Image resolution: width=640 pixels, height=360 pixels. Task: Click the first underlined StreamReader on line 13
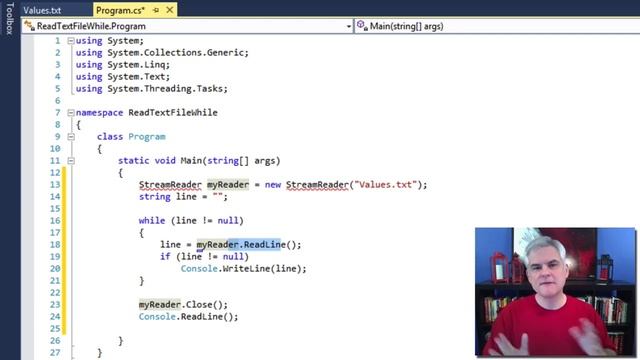170,185
